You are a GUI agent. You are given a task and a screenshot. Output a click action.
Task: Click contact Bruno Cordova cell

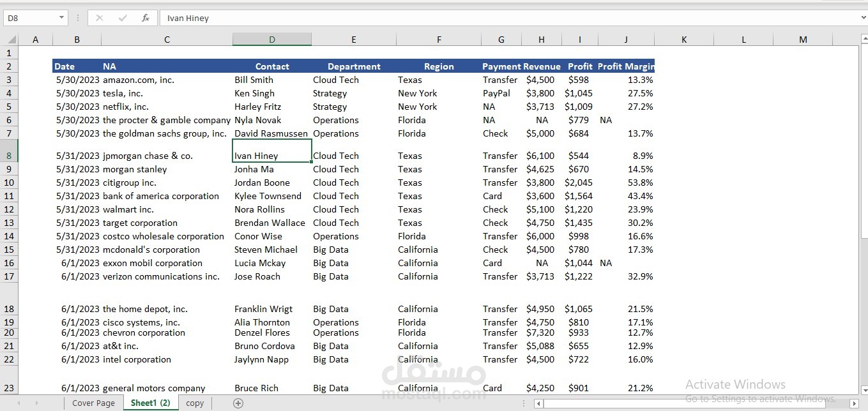click(x=272, y=346)
